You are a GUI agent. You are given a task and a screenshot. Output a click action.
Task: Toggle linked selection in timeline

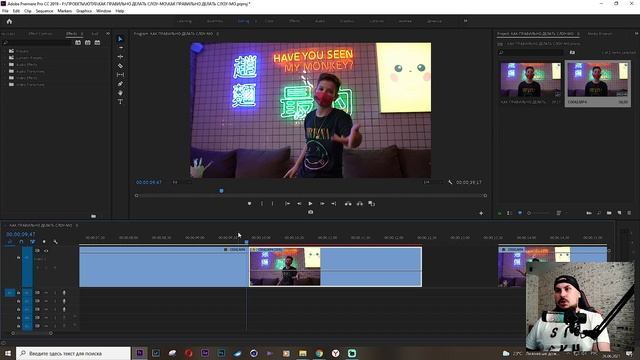[x=32, y=242]
